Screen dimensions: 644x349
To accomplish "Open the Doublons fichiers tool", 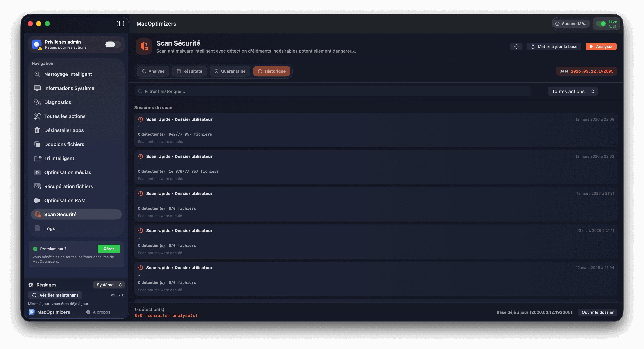I will point(64,144).
